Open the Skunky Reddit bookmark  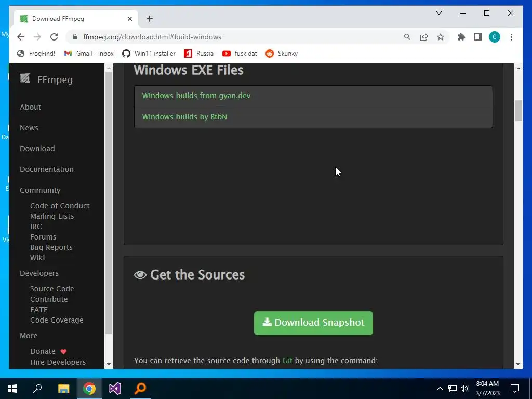[282, 54]
